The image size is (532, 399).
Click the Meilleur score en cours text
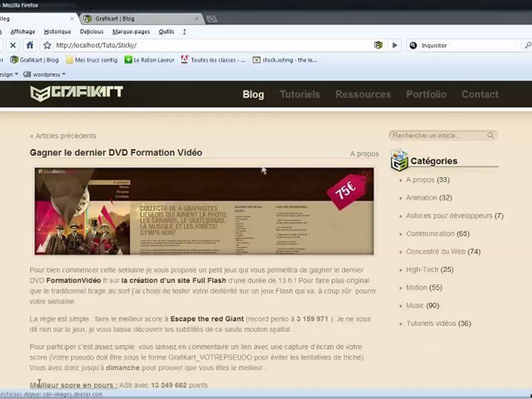74,385
